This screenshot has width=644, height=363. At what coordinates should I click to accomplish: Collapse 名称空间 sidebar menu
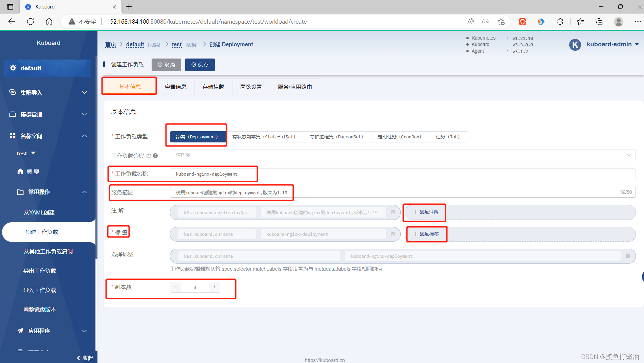tap(48, 136)
